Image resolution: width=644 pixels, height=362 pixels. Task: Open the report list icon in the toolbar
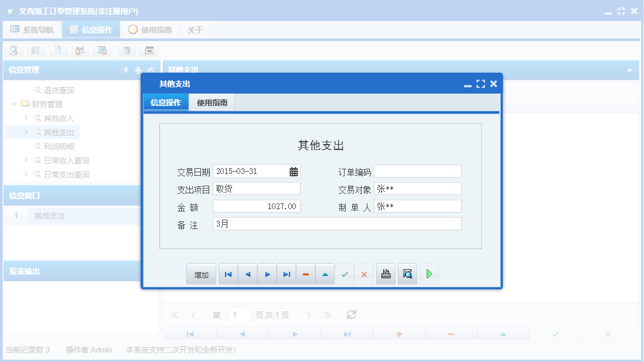point(36,50)
